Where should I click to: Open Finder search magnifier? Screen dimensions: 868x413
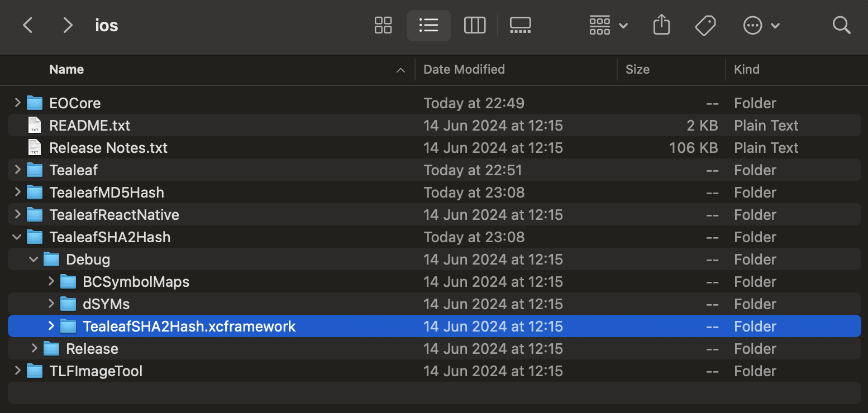point(841,25)
